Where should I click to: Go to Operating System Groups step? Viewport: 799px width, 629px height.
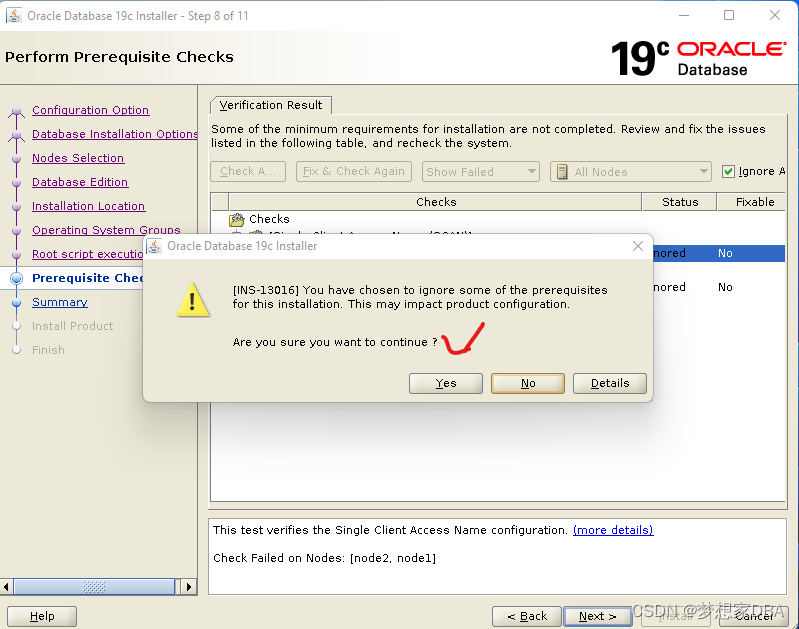106,230
